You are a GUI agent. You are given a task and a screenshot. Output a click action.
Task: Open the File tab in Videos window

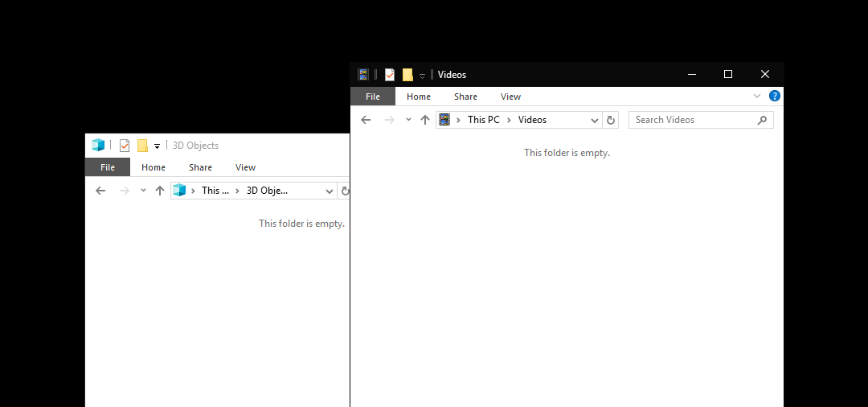coord(373,97)
